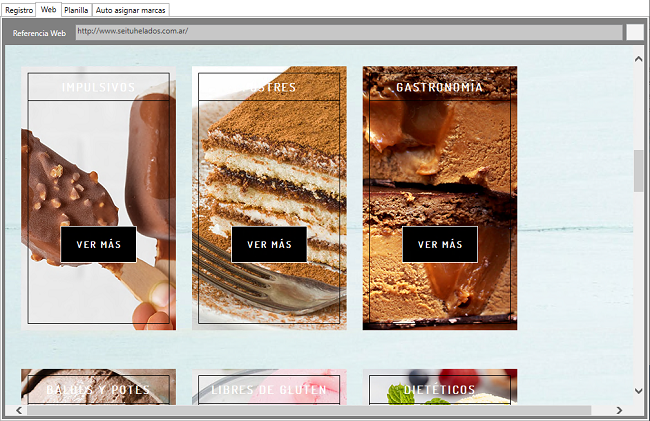Click VER MÁS on the Gastronomía card
This screenshot has width=650, height=421.
point(440,244)
